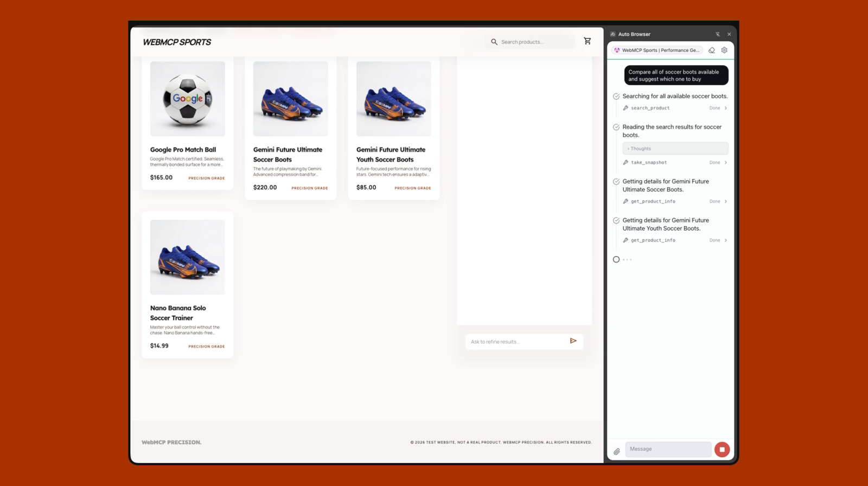868x486 pixels.
Task: Expand the Thoughts section
Action: coord(675,149)
